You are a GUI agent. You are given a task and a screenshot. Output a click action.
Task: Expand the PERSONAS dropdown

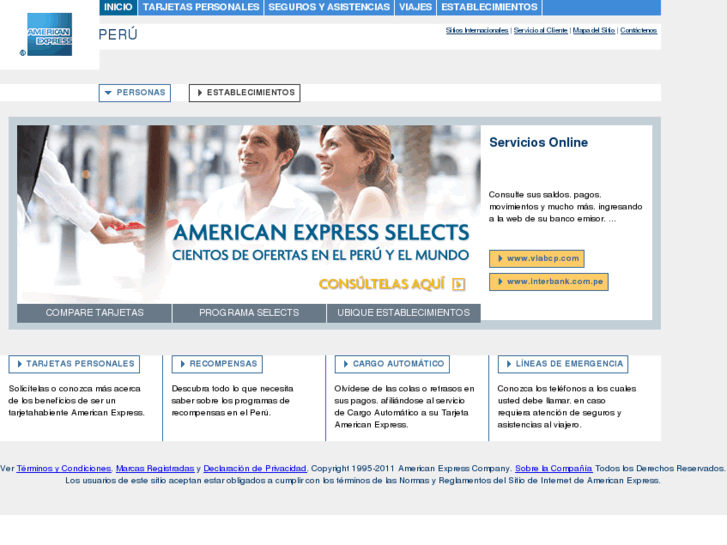coord(134,93)
